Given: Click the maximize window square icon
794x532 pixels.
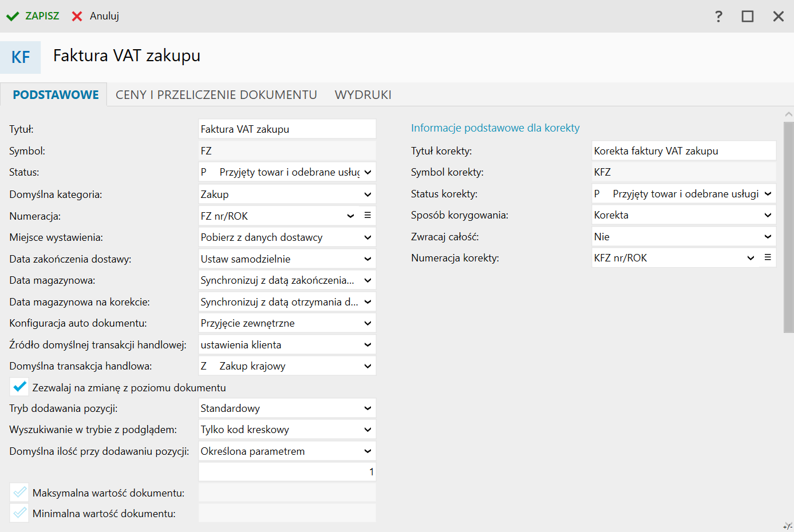Looking at the screenshot, I should pyautogui.click(x=748, y=16).
